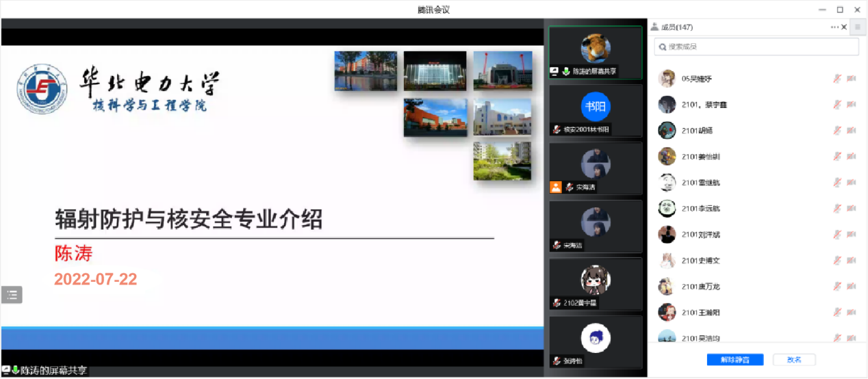Image resolution: width=868 pixels, height=379 pixels.
Task: Select member 2101雷继航 in the list
Action: pyautogui.click(x=700, y=183)
